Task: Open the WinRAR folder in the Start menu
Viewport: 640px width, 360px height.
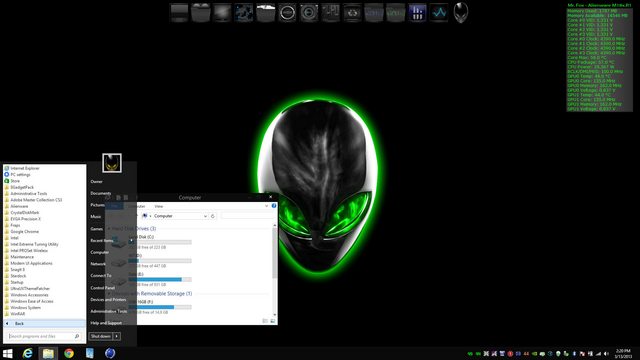Action: click(x=18, y=314)
